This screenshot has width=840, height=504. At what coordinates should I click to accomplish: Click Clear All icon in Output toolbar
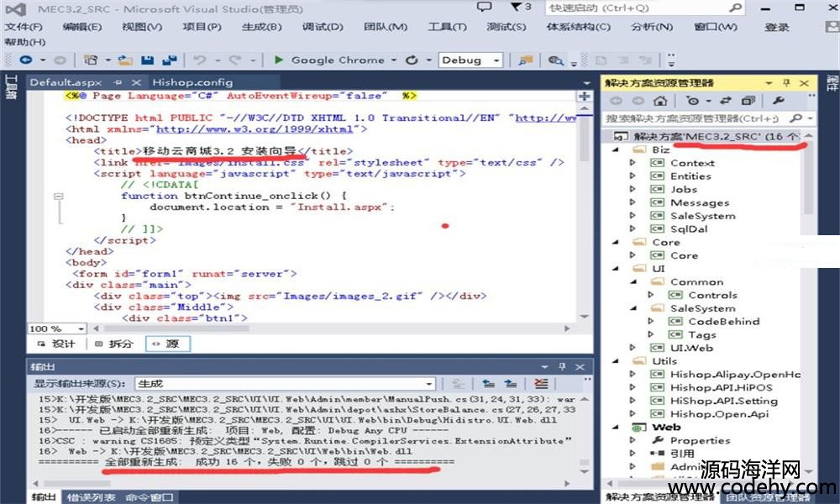541,384
